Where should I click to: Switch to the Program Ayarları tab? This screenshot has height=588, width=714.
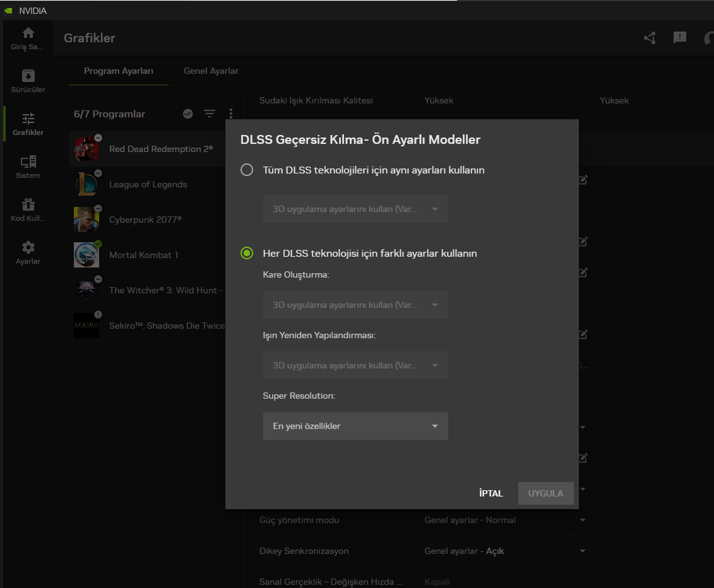(x=119, y=71)
